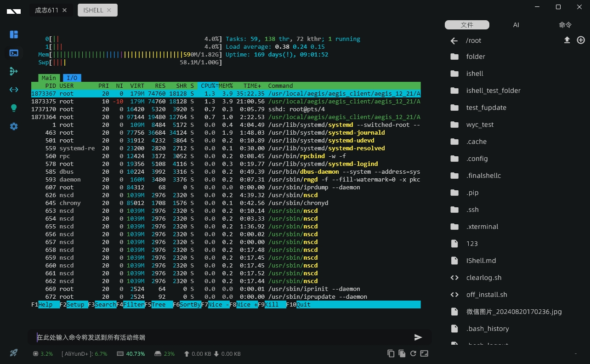
Task: Go back using arrow beside /root
Action: click(454, 41)
